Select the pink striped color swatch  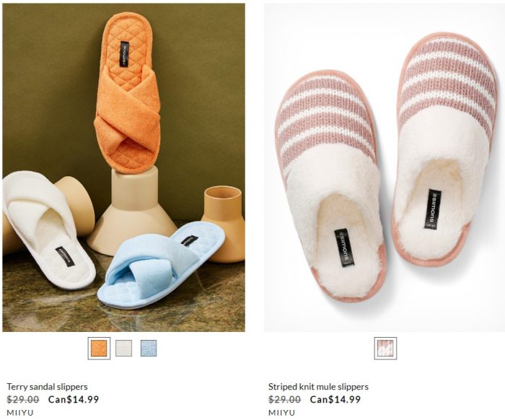point(385,348)
